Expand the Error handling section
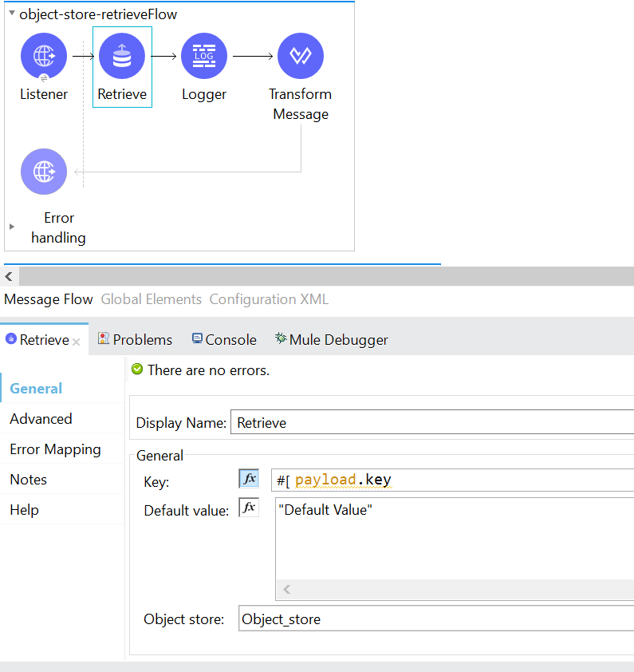634x672 pixels. click(x=12, y=227)
